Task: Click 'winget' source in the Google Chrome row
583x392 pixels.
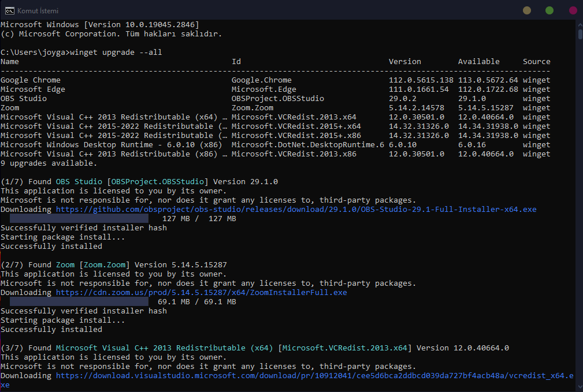Action: 537,80
